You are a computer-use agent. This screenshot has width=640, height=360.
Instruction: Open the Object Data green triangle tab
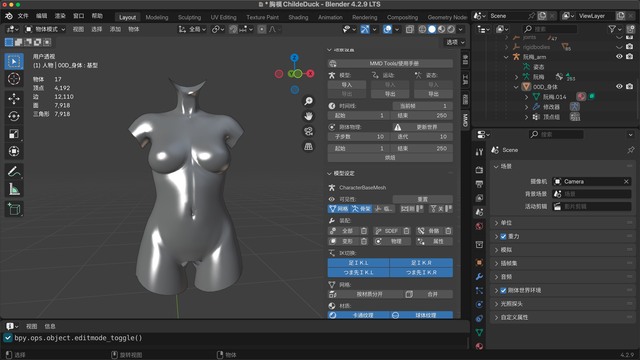[479, 332]
